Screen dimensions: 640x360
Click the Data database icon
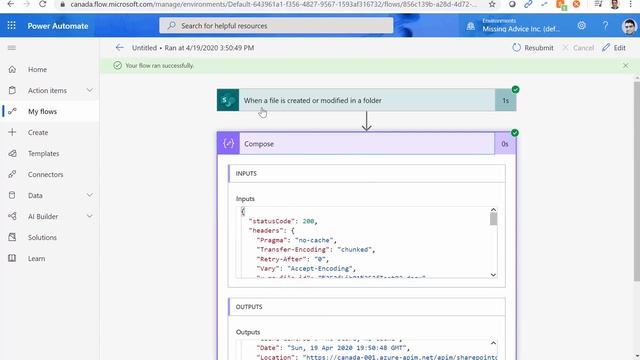(12, 195)
